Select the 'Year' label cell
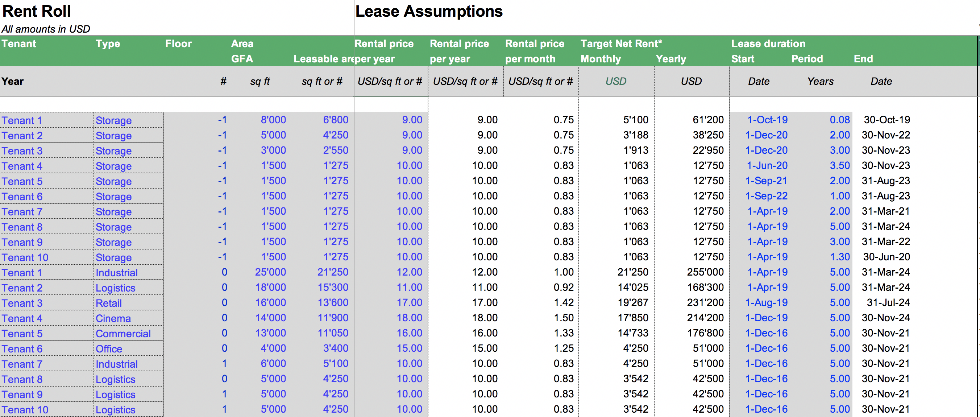This screenshot has width=980, height=417. point(13,81)
